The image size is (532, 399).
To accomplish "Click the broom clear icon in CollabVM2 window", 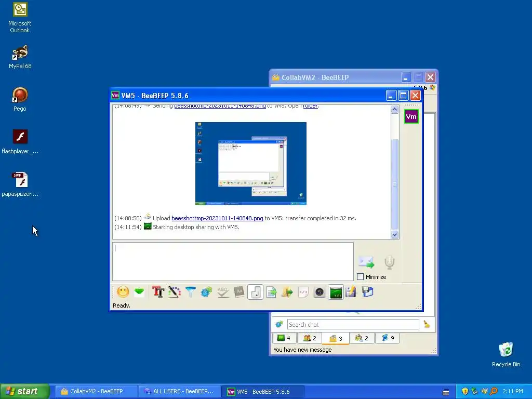I will tap(427, 324).
